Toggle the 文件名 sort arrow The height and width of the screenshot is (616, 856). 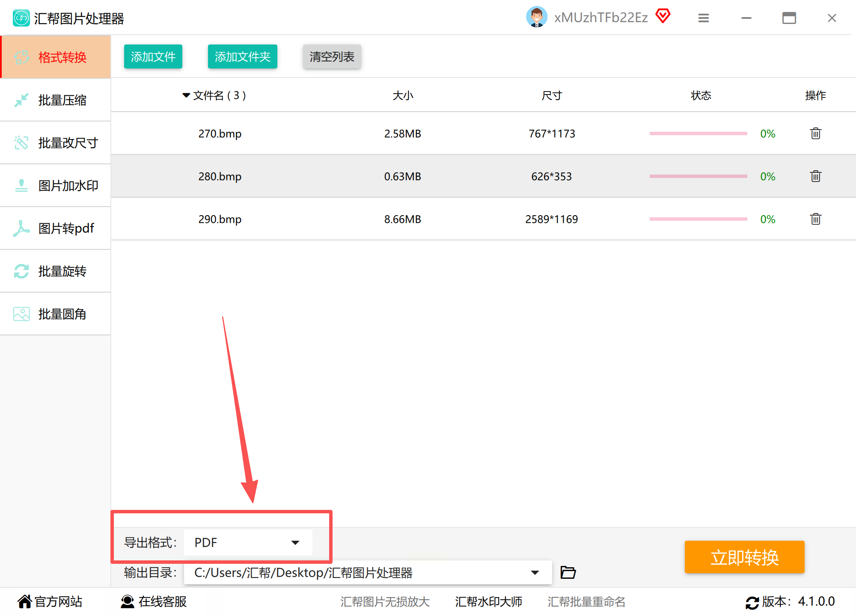click(186, 95)
